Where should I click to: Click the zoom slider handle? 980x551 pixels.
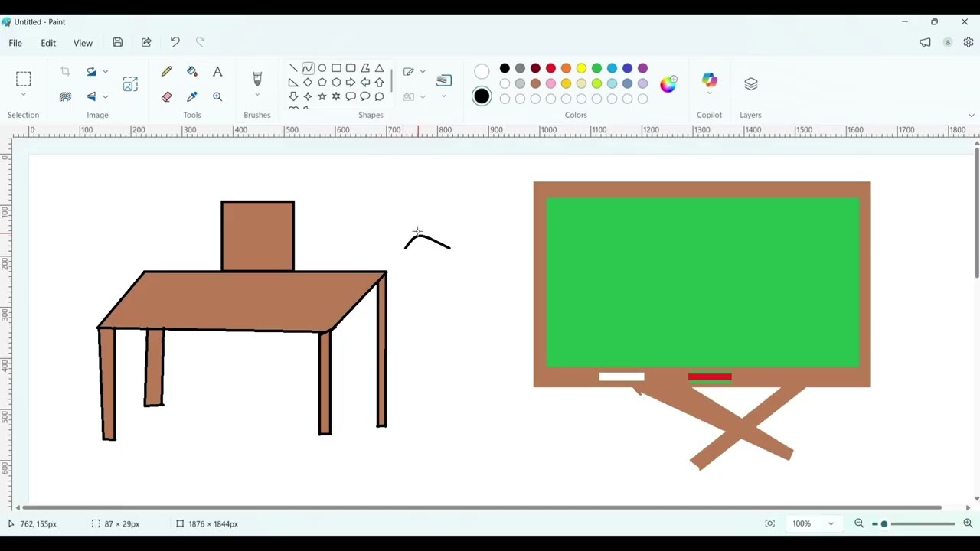coord(884,523)
